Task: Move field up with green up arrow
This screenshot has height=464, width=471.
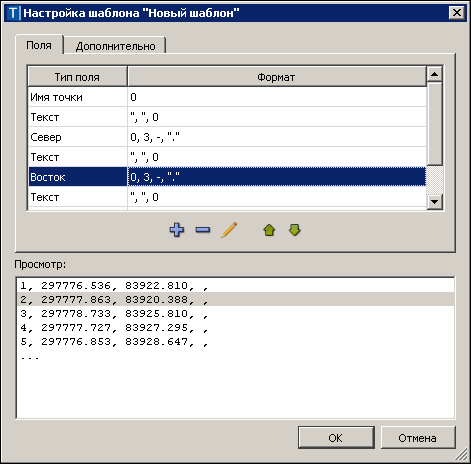Action: (269, 230)
